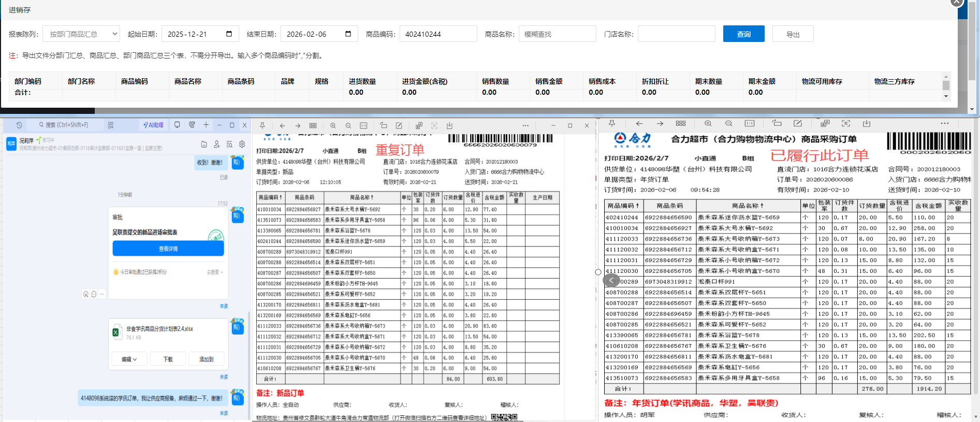This screenshot has height=422, width=980.
Task: Go to next image in middle viewer
Action: (x=298, y=126)
